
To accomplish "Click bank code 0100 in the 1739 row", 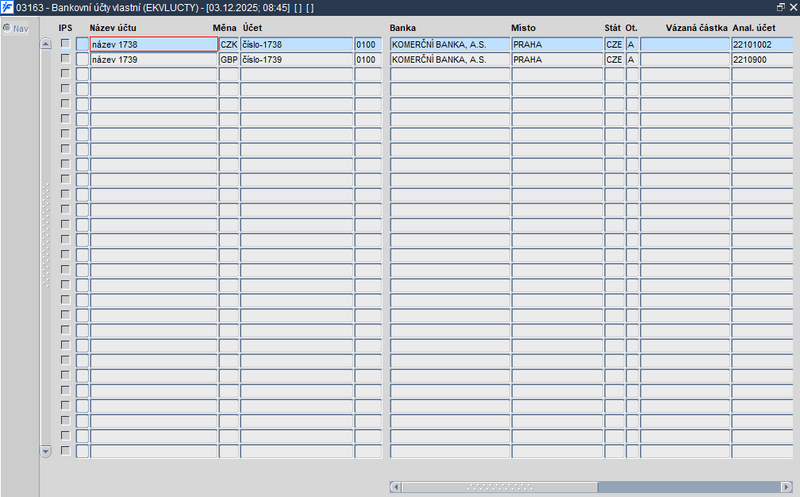I will click(368, 60).
